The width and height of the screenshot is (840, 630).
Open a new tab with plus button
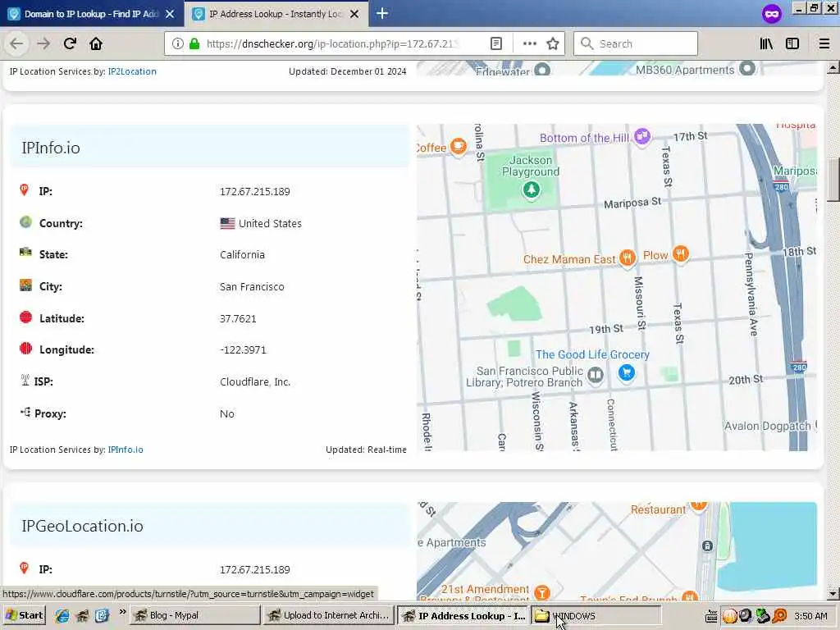[382, 13]
